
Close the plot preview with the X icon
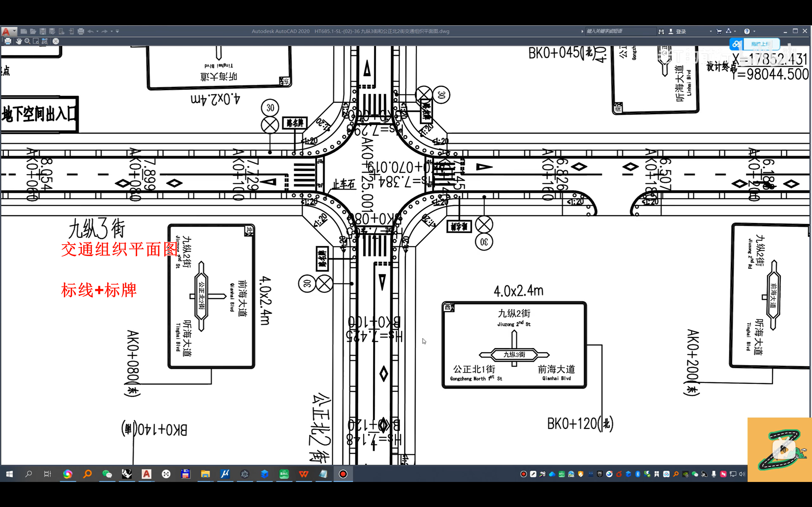coord(56,41)
